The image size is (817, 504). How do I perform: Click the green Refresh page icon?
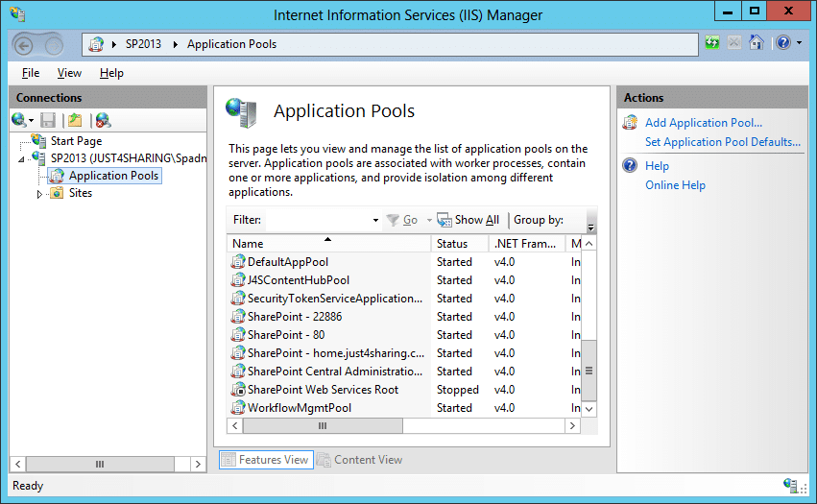(x=711, y=43)
